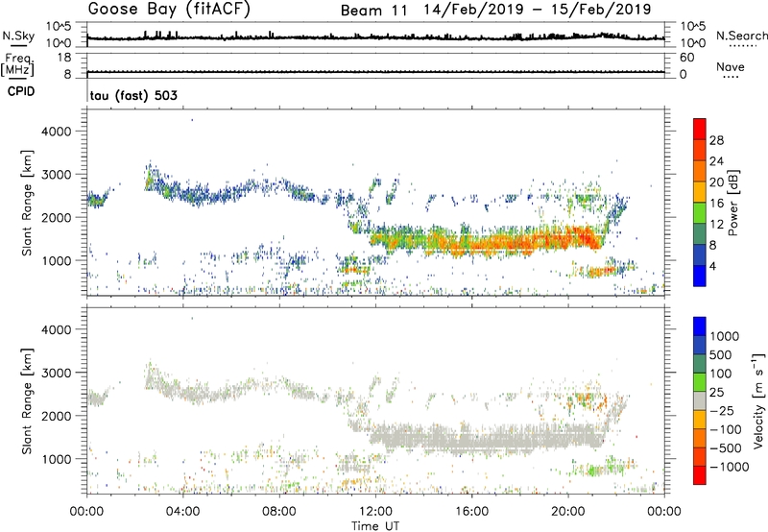Click the Nave legend label
This screenshot has width=768, height=532.
[x=730, y=66]
